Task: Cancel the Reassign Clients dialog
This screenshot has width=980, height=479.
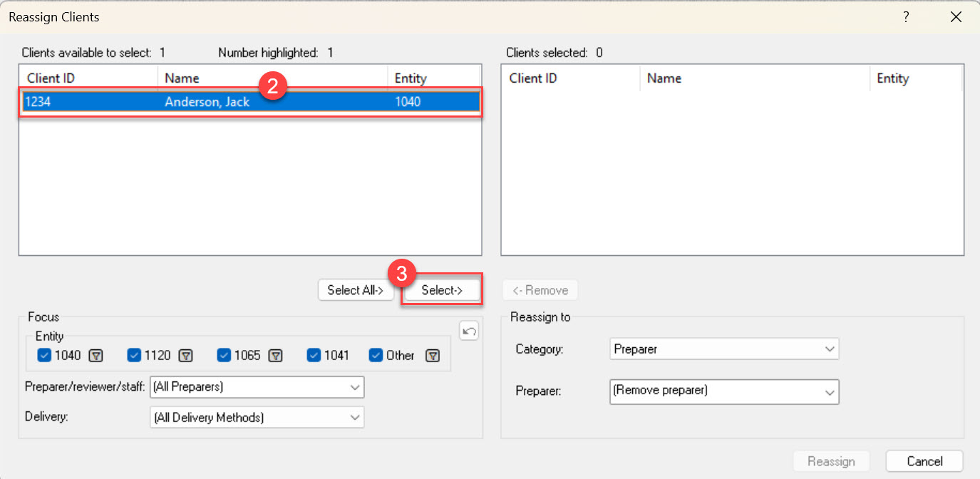Action: point(924,461)
